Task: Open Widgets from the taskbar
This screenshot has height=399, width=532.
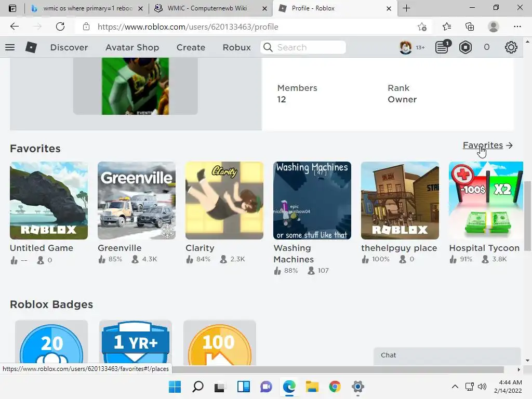Action: pyautogui.click(x=244, y=387)
